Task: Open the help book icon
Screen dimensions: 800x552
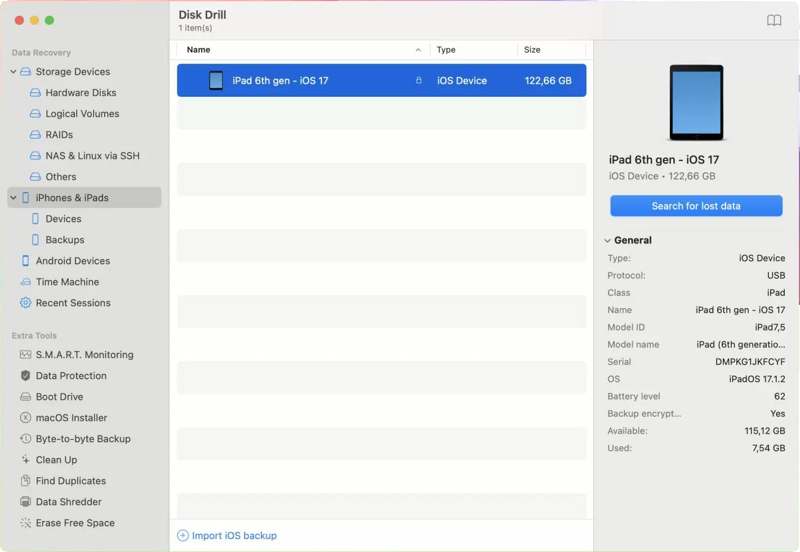Action: pyautogui.click(x=774, y=20)
